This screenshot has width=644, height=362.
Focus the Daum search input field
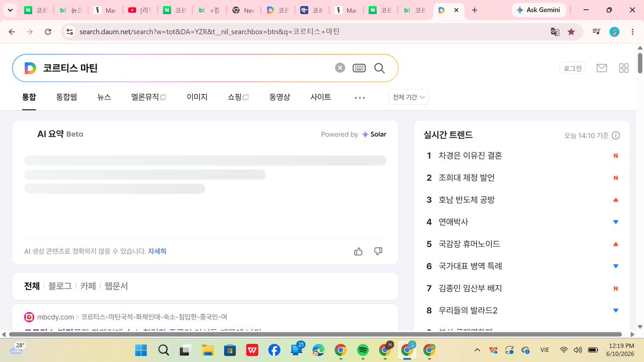coord(185,68)
